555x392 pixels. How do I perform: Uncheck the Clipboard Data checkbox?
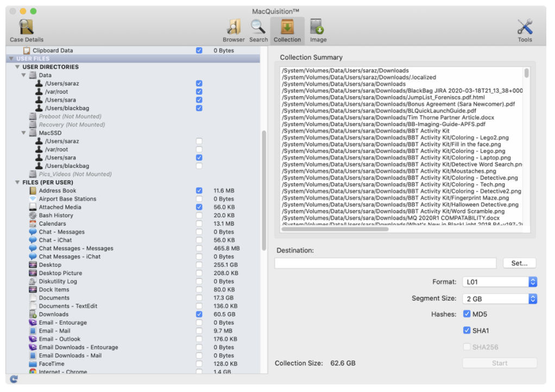(x=199, y=50)
